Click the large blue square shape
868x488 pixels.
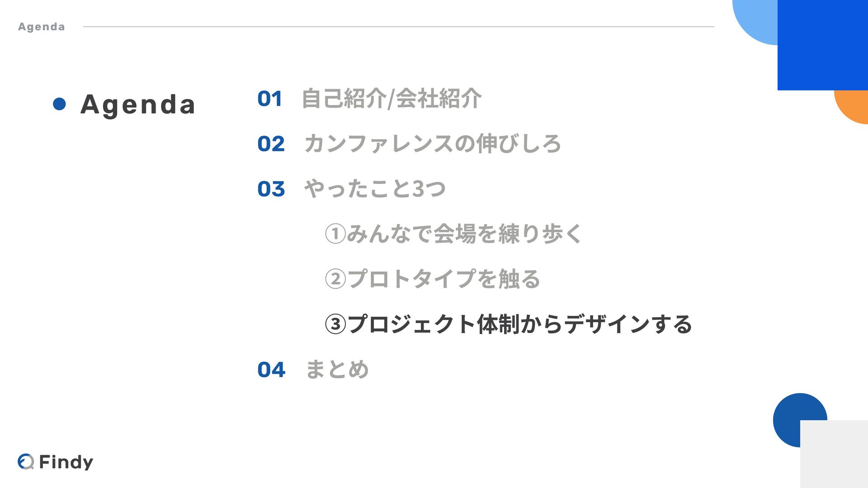pyautogui.click(x=823, y=45)
